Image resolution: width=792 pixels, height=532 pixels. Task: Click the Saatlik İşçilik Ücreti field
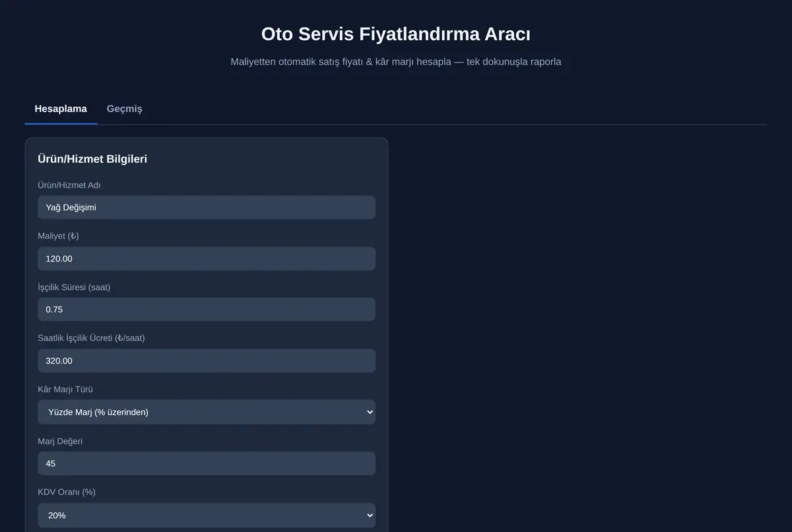coord(207,361)
